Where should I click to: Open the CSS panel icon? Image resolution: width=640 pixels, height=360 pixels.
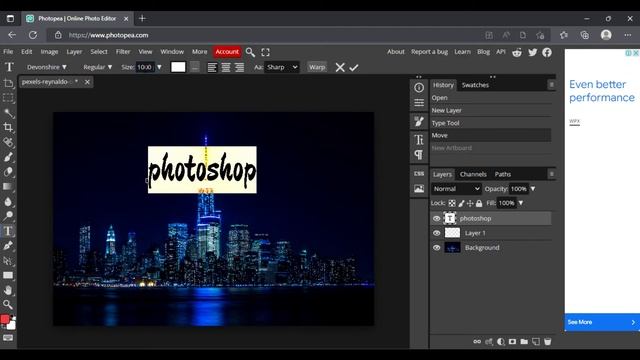coord(419,174)
